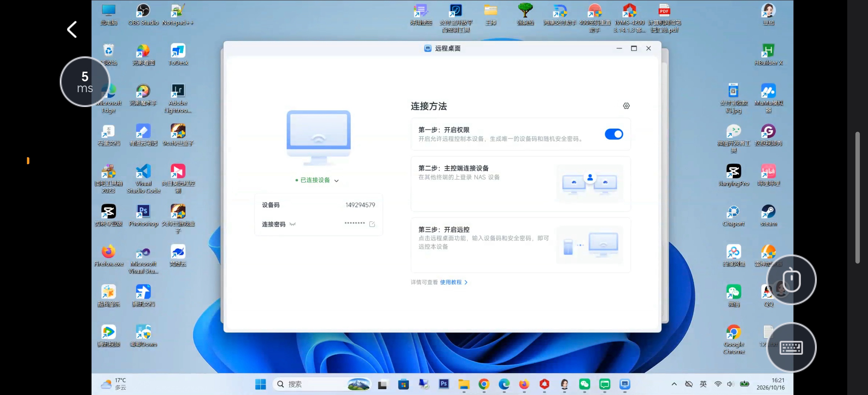Image resolution: width=868 pixels, height=395 pixels.
Task: Tap the back arrow of remote viewer
Action: click(x=72, y=29)
